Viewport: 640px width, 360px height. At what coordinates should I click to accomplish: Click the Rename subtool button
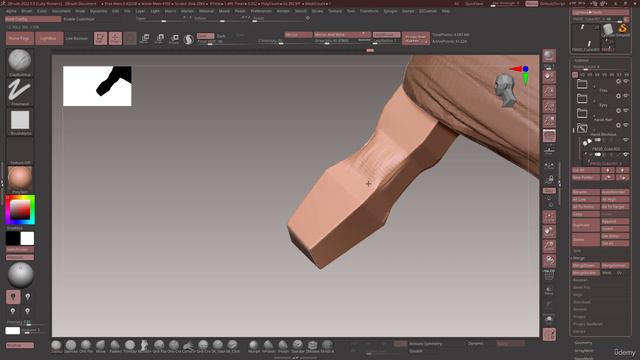586,192
